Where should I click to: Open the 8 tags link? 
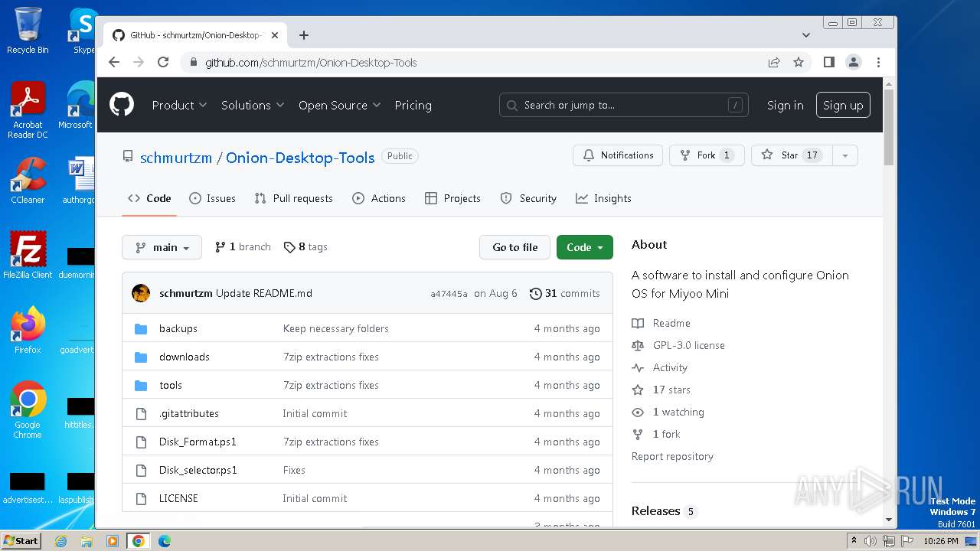305,247
